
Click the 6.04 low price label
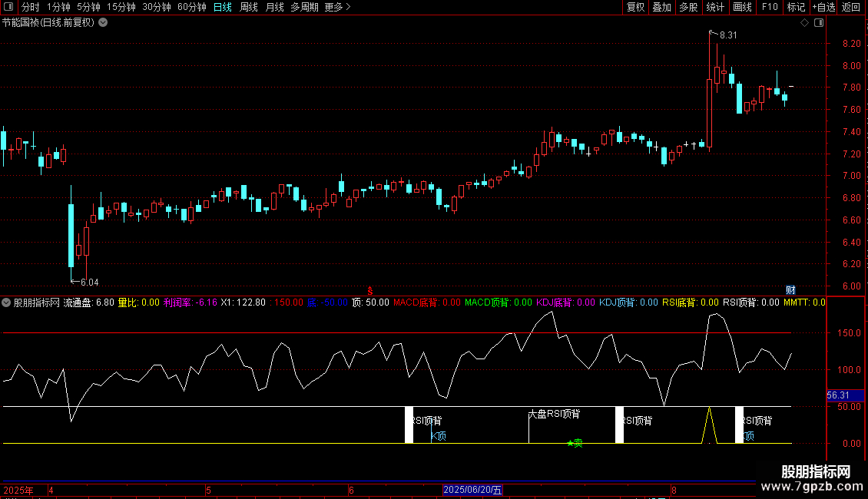[x=90, y=283]
